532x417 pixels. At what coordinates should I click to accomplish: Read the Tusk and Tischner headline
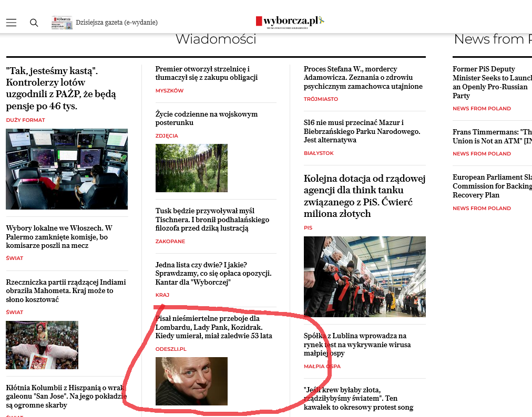[212, 220]
